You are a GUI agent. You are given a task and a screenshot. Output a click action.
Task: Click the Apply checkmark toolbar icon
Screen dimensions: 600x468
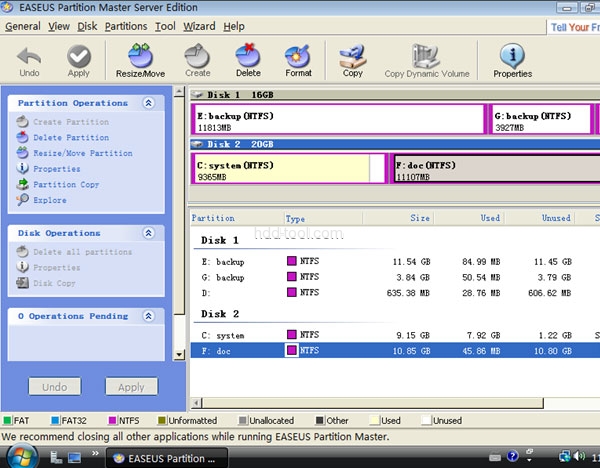click(78, 61)
